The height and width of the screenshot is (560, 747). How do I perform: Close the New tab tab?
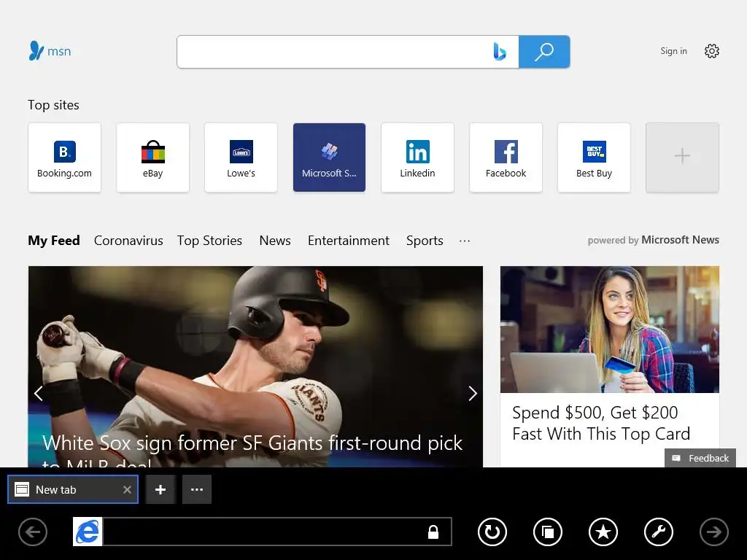tap(127, 489)
